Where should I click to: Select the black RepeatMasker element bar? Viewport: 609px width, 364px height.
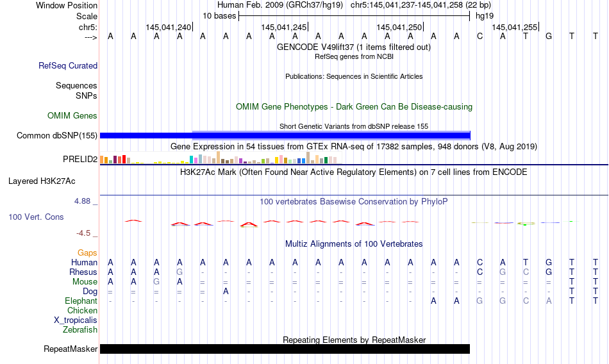coord(285,349)
